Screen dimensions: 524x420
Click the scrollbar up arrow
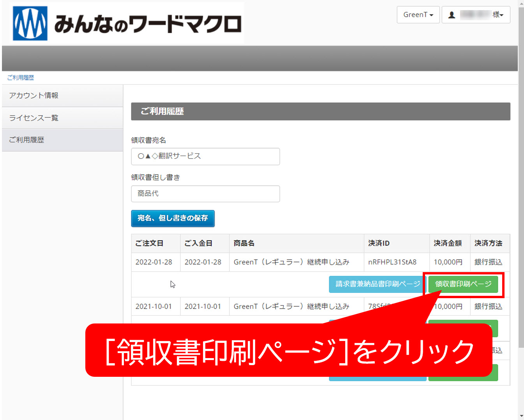pos(521,4)
